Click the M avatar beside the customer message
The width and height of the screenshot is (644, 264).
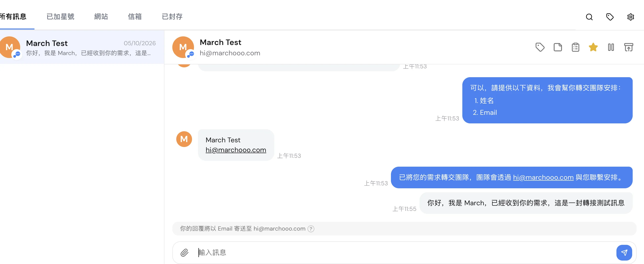click(x=184, y=139)
